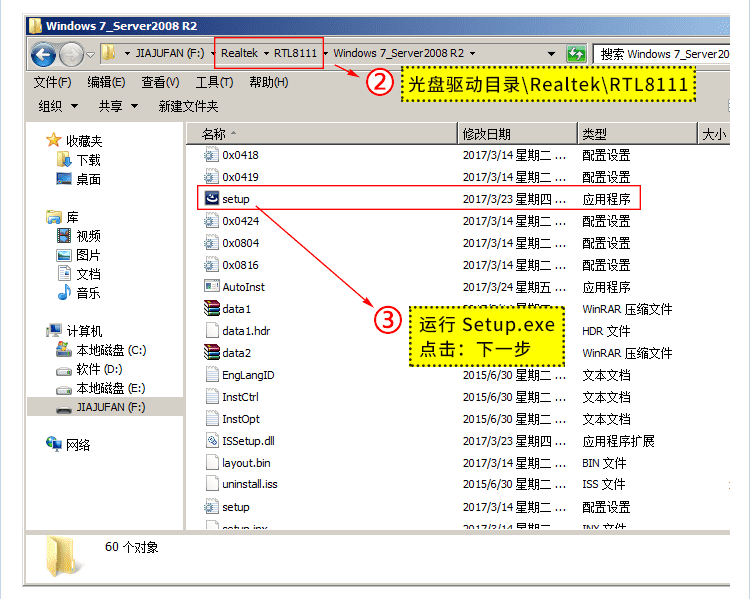The width and height of the screenshot is (750, 599).
Task: Open the 工具(T) menu
Action: pyautogui.click(x=214, y=82)
